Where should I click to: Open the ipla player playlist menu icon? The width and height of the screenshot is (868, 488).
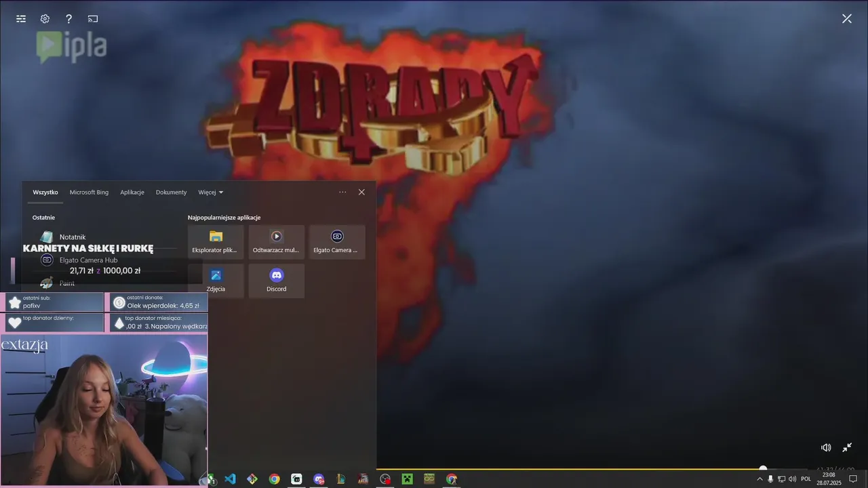tap(21, 19)
